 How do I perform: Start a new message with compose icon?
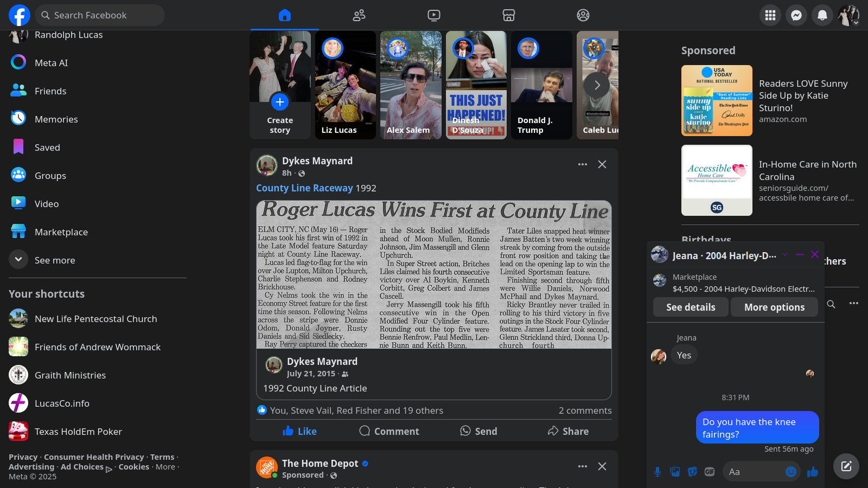pos(846,466)
